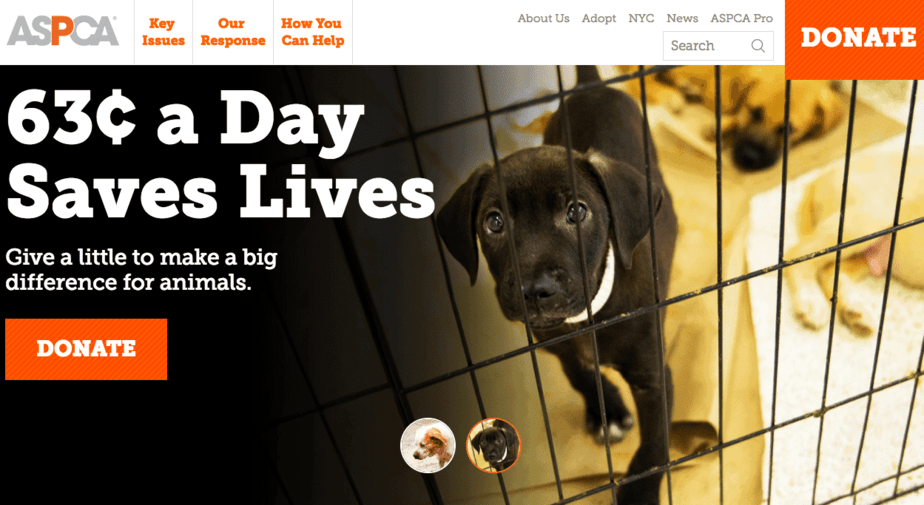This screenshot has width=924, height=505.
Task: Go to the About Us page
Action: 543,18
